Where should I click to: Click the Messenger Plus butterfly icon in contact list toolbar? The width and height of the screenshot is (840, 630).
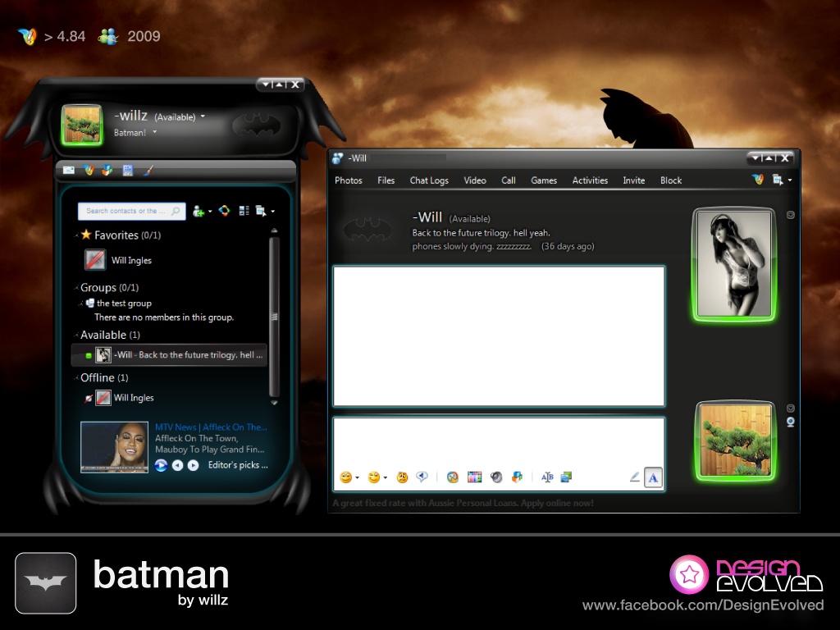(x=89, y=171)
